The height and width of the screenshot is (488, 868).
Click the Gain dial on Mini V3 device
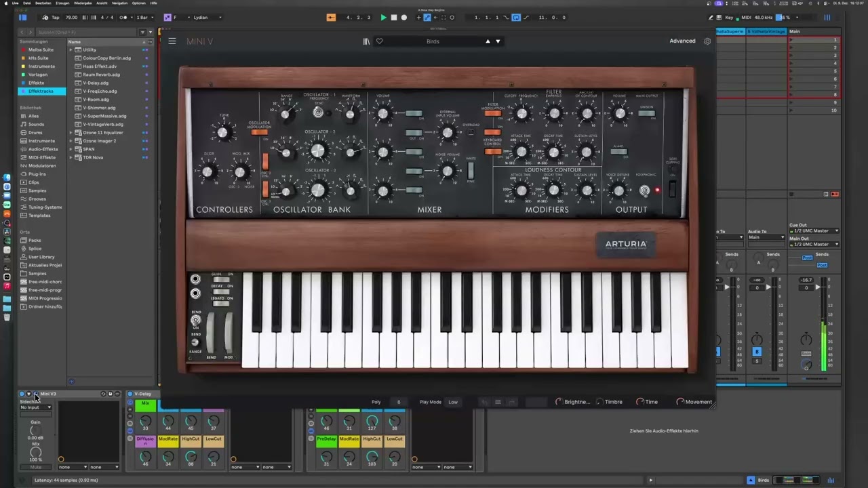(35, 430)
